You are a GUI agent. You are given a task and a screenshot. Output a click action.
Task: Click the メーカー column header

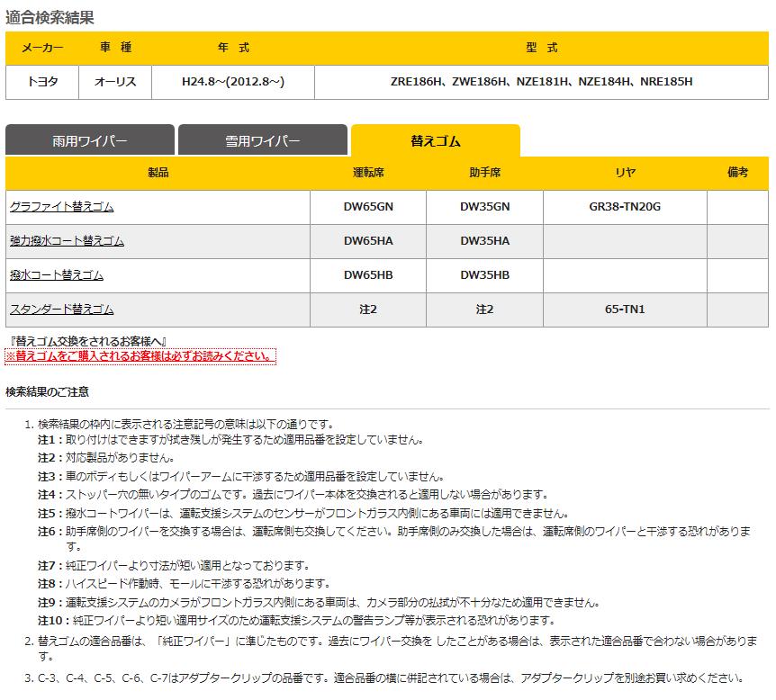[x=42, y=48]
